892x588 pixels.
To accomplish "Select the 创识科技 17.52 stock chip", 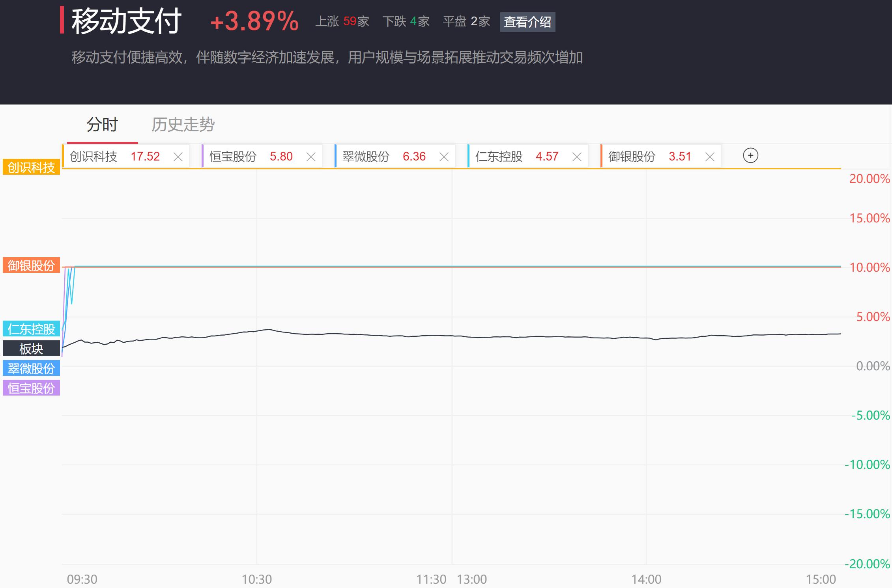I will (x=114, y=157).
